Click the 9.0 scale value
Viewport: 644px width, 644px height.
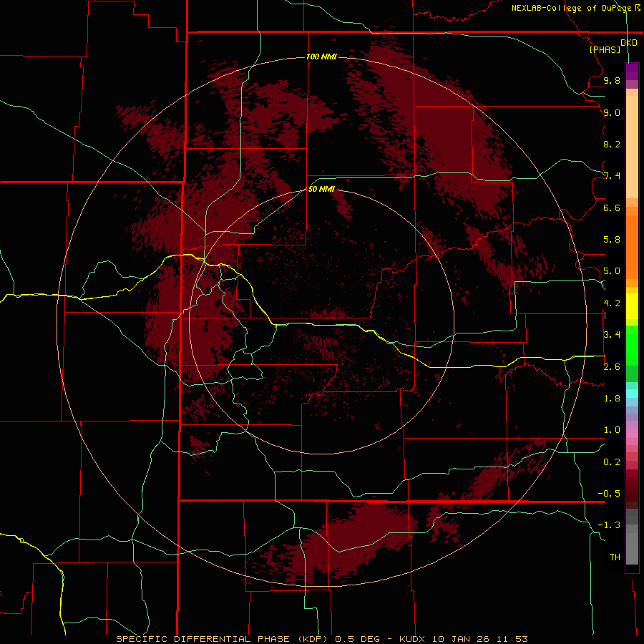pos(612,112)
